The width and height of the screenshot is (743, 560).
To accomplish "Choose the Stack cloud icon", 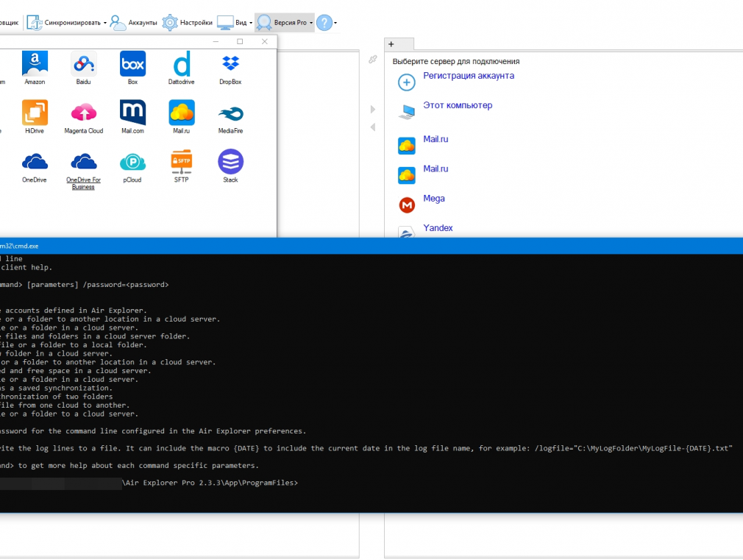I will point(230,166).
